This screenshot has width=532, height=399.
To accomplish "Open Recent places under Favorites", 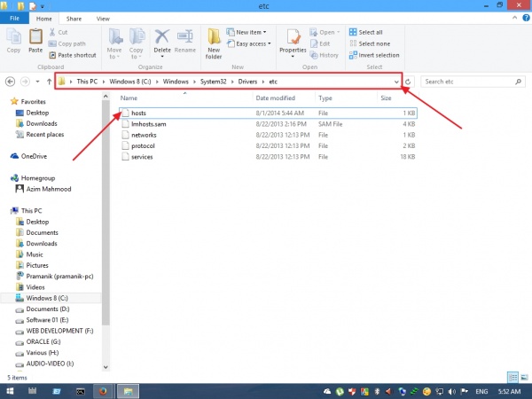I will pyautogui.click(x=40, y=135).
